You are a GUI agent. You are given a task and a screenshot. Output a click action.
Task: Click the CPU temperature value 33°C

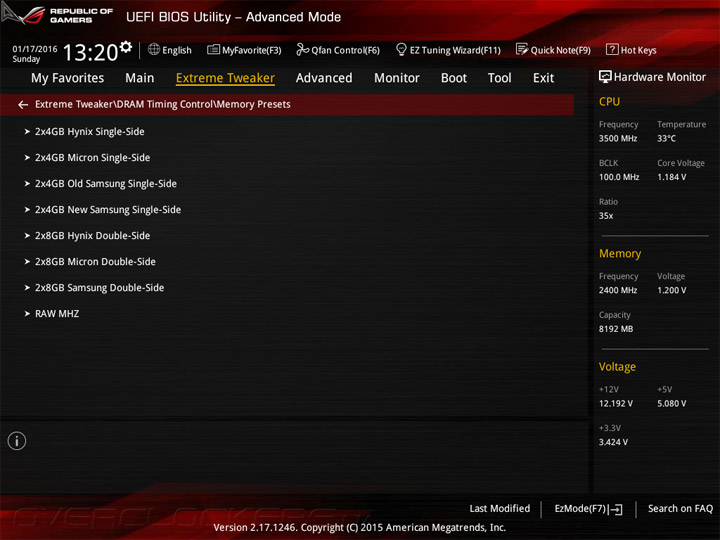[666, 139]
